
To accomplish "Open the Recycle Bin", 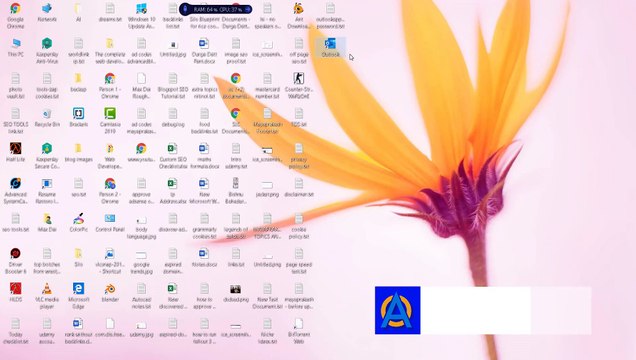I will coord(47,117).
